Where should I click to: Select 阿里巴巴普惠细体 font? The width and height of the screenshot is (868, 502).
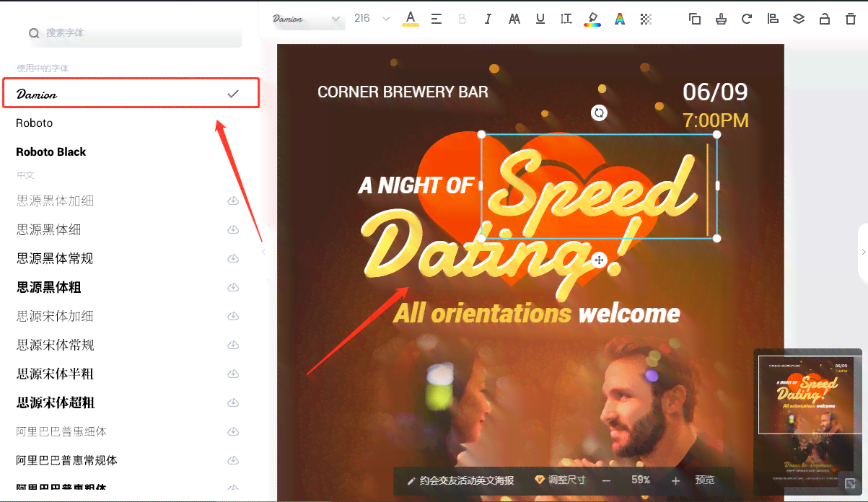point(61,431)
